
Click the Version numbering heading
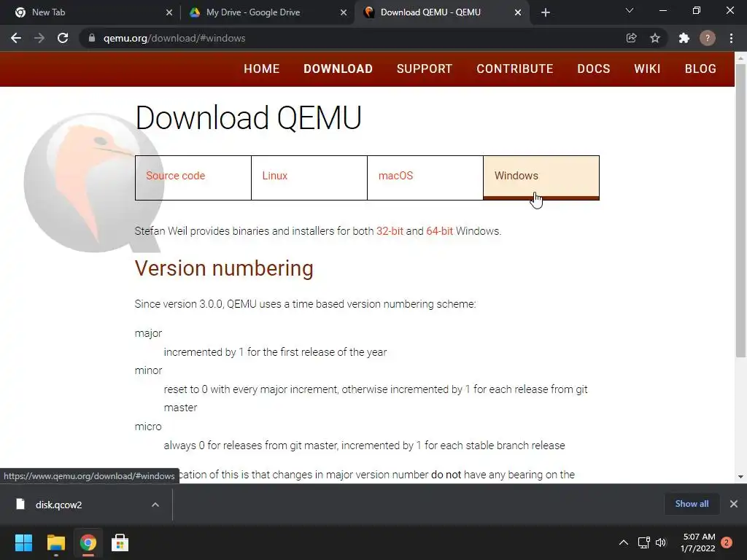[x=224, y=268]
